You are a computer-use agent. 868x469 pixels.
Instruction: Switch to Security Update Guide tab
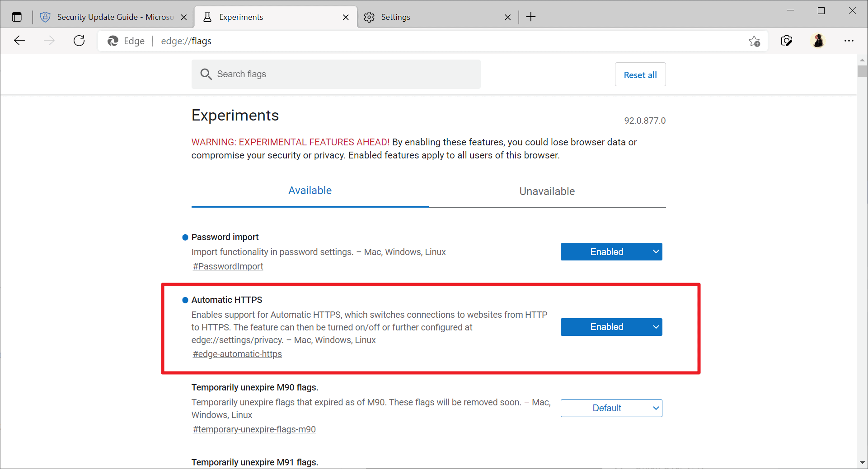click(113, 17)
